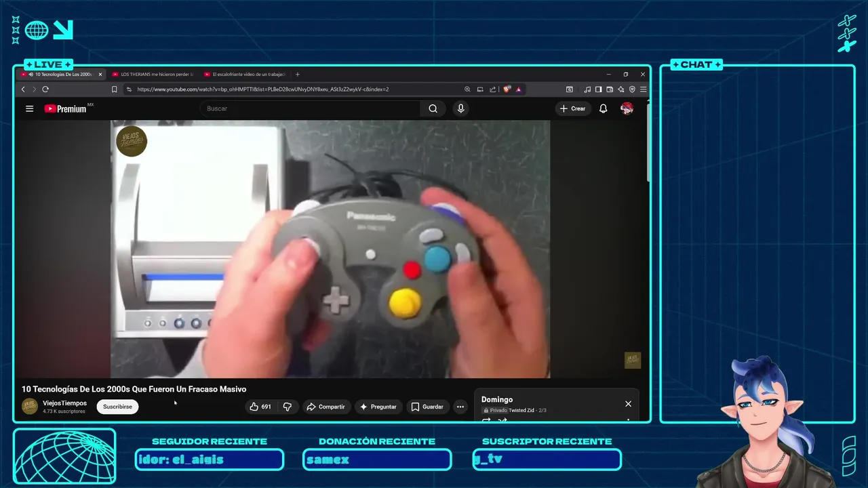Bookmark this page icon in toolbar

tap(115, 89)
